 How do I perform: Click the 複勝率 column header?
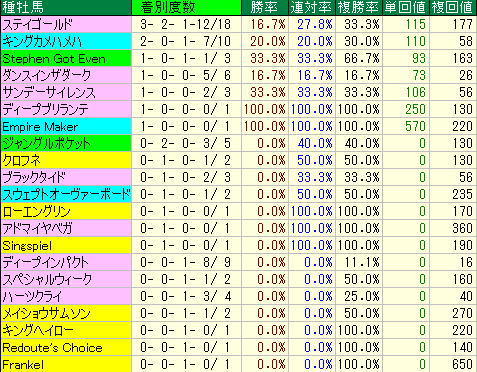[x=358, y=7]
